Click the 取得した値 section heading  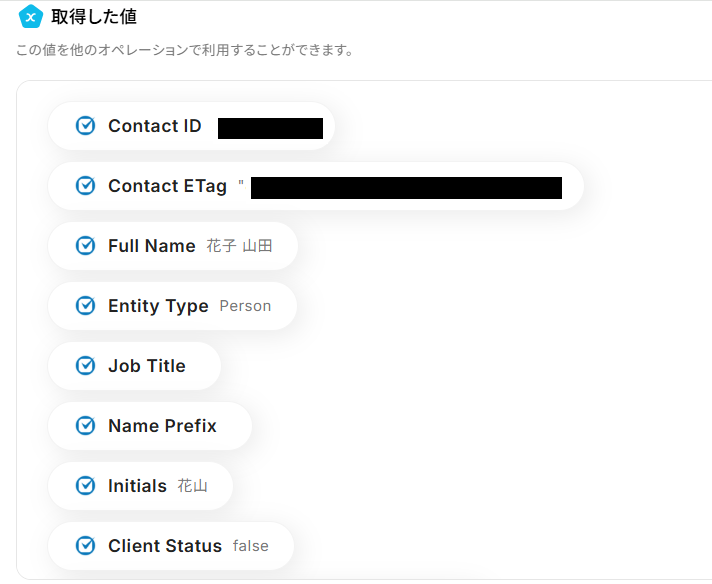click(x=94, y=16)
